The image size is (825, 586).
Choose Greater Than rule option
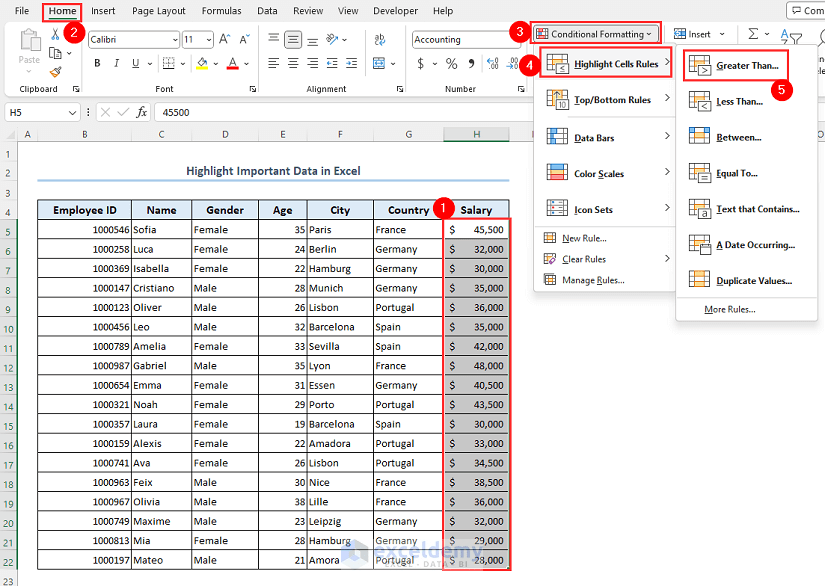(746, 66)
